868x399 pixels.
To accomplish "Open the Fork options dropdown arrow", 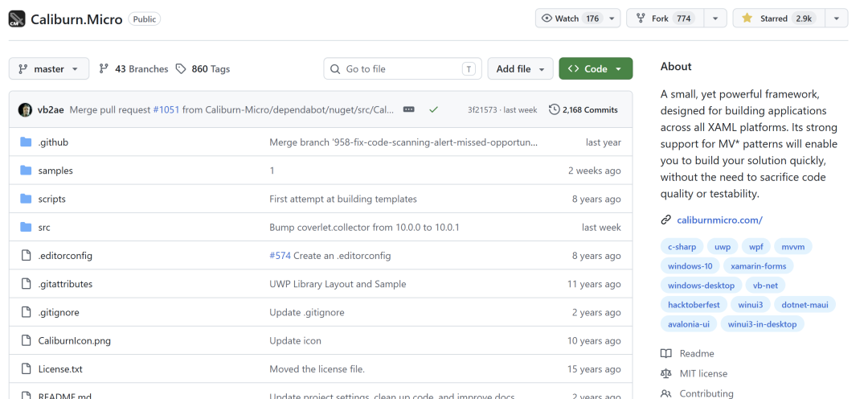I will pyautogui.click(x=714, y=19).
